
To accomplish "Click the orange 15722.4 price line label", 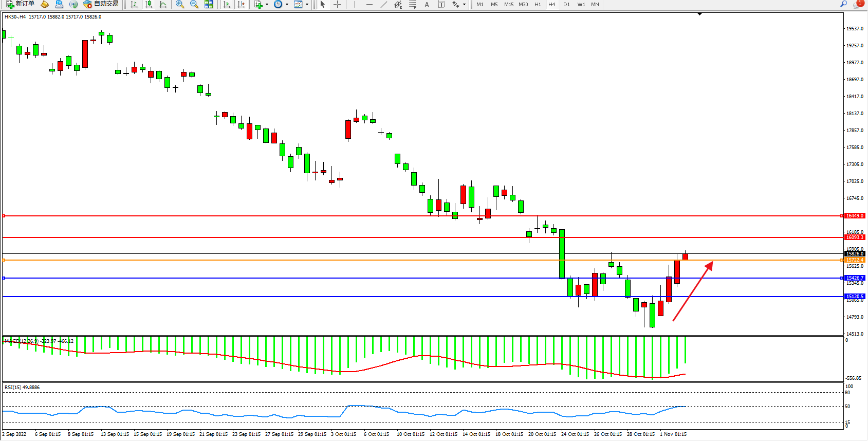I will pos(855,260).
